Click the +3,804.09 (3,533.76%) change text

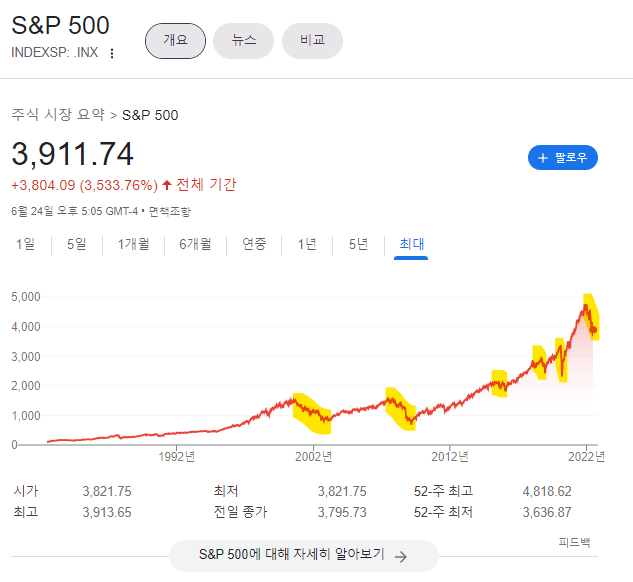pyautogui.click(x=84, y=185)
